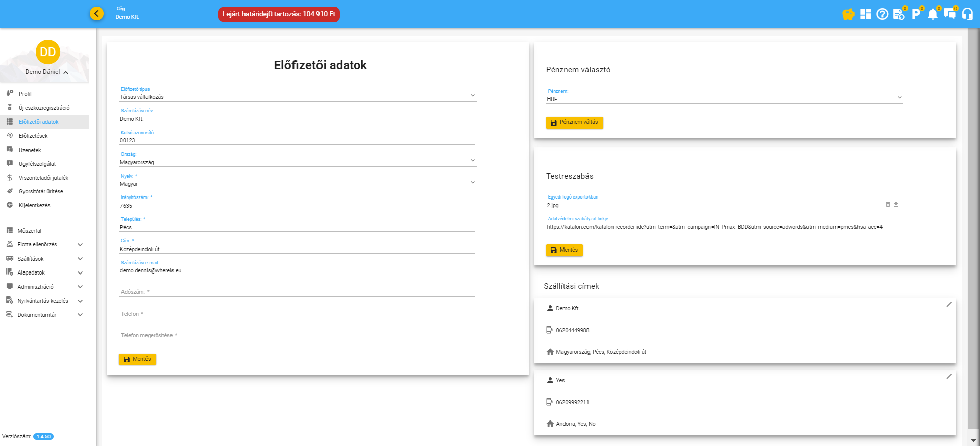Image resolution: width=980 pixels, height=446 pixels.
Task: Edit the Demo Kft. shipping address
Action: [949, 304]
